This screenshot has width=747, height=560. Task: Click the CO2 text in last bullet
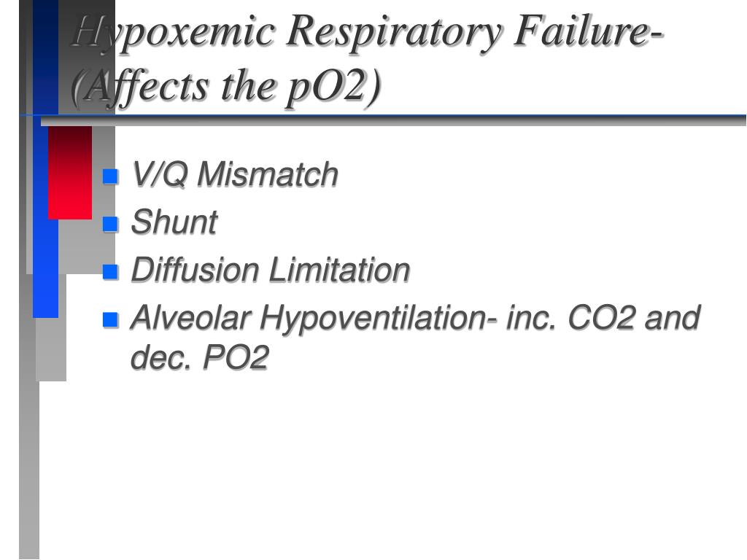602,318
